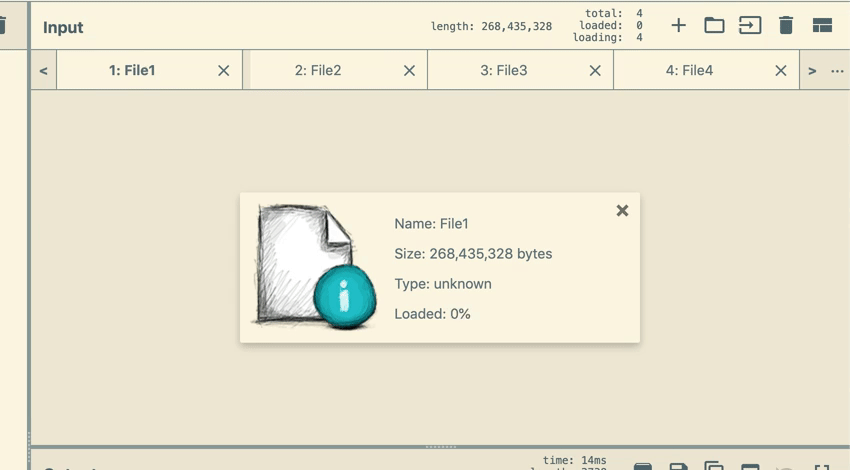The image size is (850, 470).
Task: Open folder as input icon
Action: point(714,26)
